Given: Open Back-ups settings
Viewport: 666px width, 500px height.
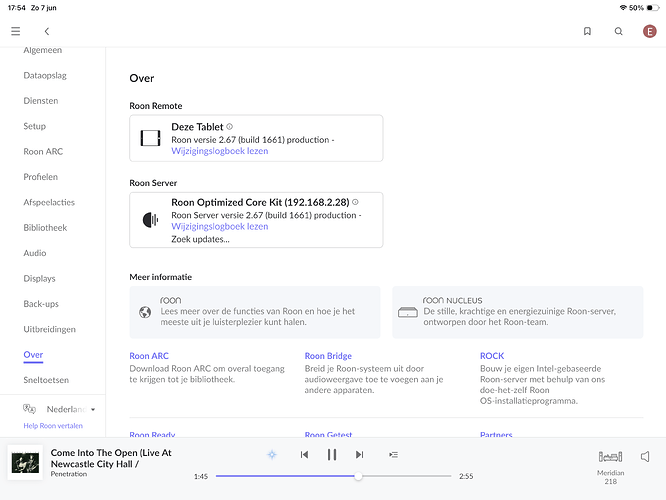Looking at the screenshot, I should click(41, 304).
